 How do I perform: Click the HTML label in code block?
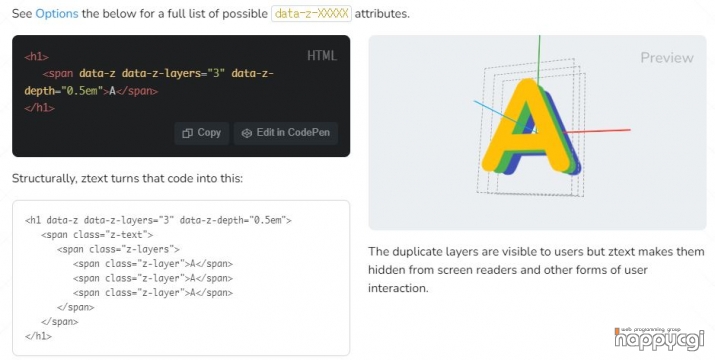321,56
